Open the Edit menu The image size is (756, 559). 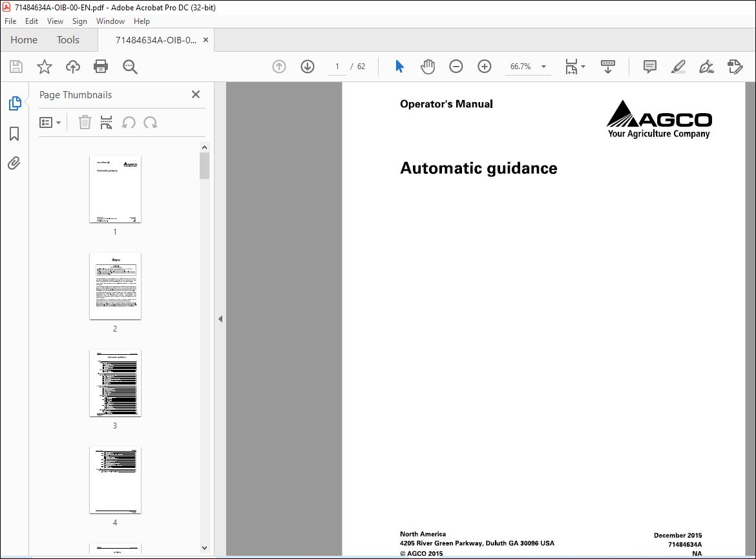[32, 21]
